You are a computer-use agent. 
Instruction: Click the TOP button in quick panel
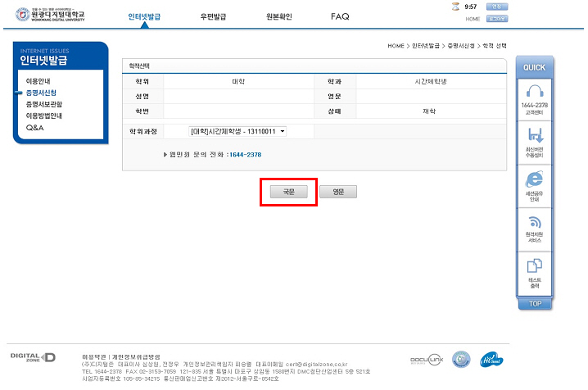tap(535, 304)
